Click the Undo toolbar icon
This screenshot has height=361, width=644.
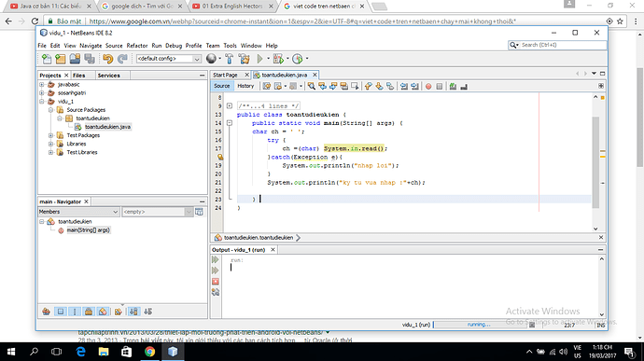pos(107,59)
